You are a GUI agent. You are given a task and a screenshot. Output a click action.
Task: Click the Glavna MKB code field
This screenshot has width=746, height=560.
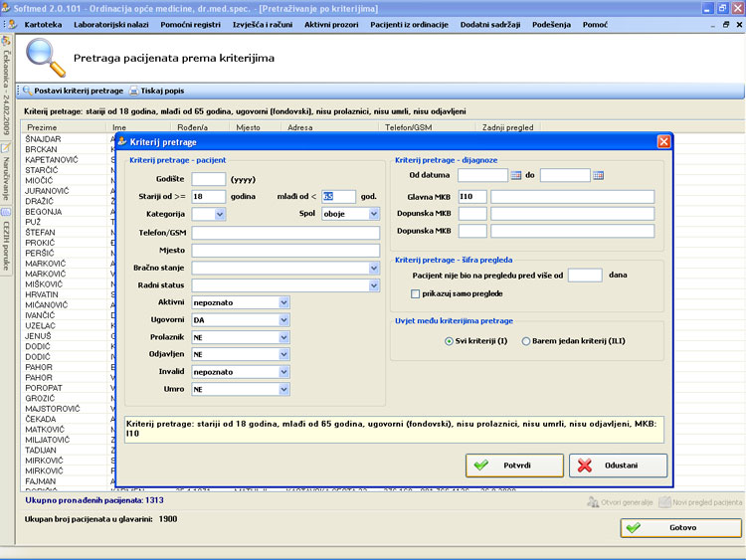point(472,196)
